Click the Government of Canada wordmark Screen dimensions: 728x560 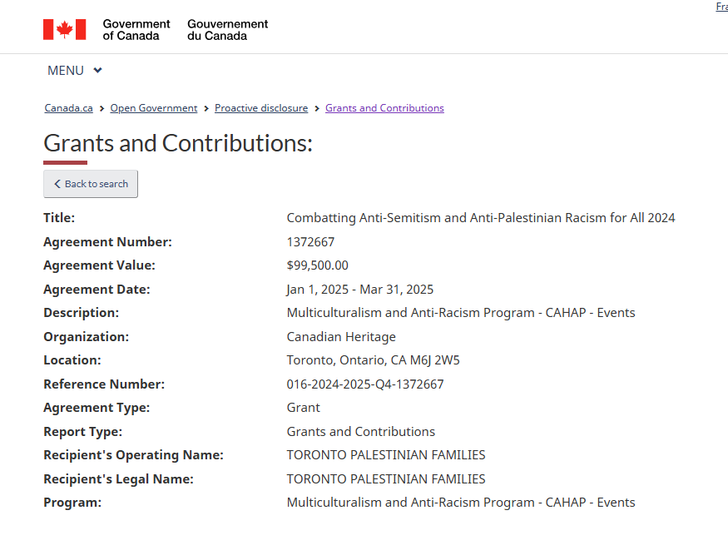(136, 30)
